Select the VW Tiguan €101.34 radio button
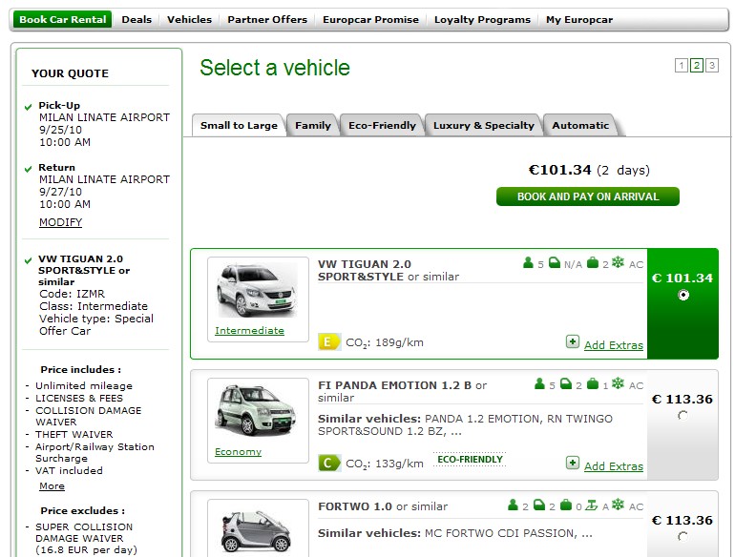Screen dimensions: 756x557 pyautogui.click(x=682, y=295)
